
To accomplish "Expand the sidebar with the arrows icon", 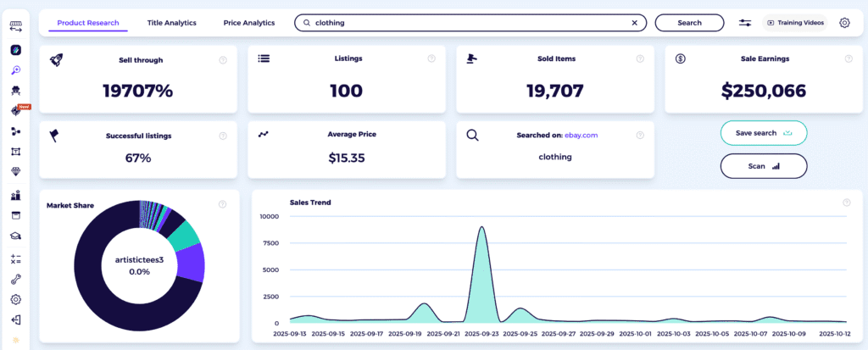I will tap(15, 28).
